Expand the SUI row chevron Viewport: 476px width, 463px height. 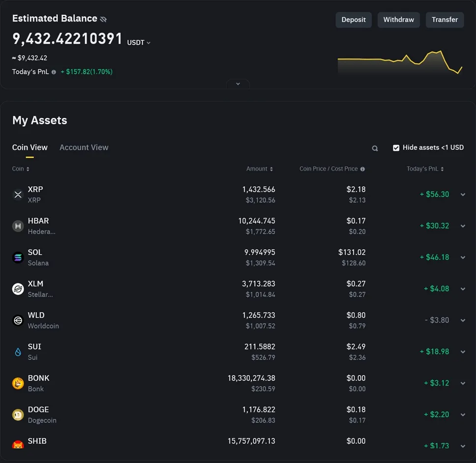click(463, 352)
